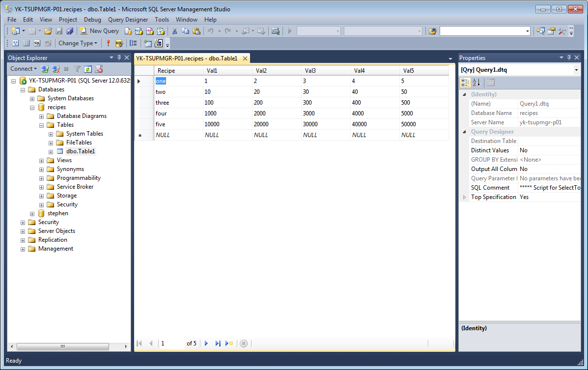The image size is (588, 370).
Task: Click the Filter funnel icon in Object Explorer
Action: click(x=77, y=69)
